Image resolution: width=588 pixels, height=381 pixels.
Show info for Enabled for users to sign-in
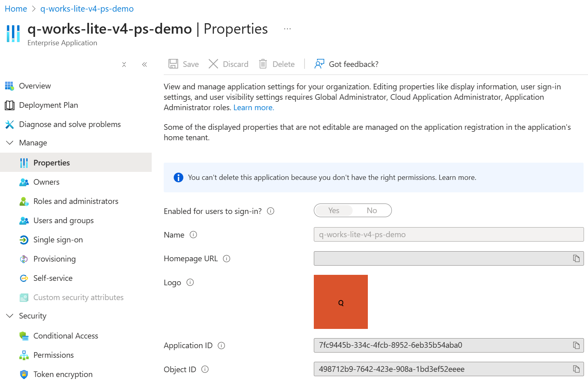271,211
